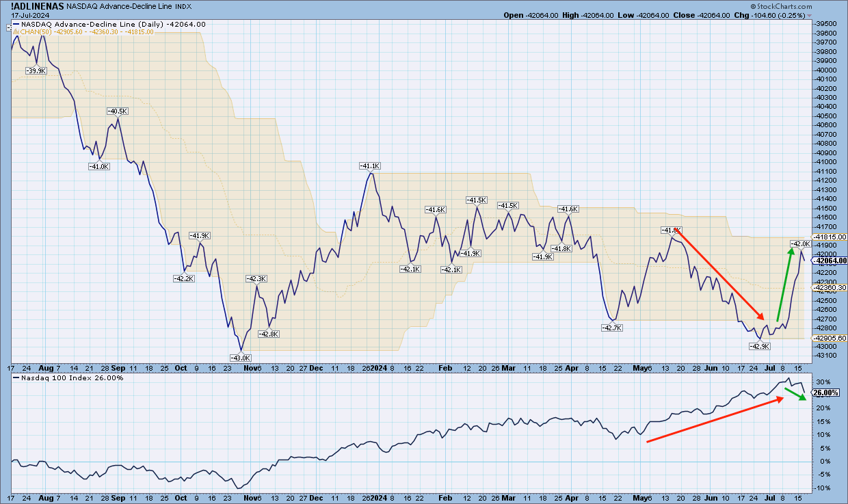Screen dimensions: 848x504
Task: Click the -41500 y-axis label
Action: point(826,208)
